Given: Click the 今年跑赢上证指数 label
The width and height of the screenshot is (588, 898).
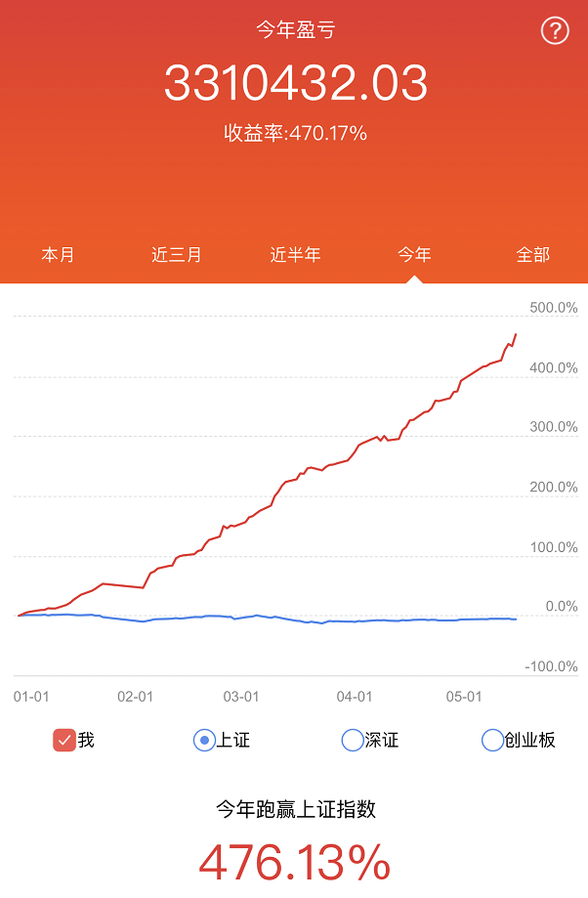Looking at the screenshot, I should pos(295,809).
